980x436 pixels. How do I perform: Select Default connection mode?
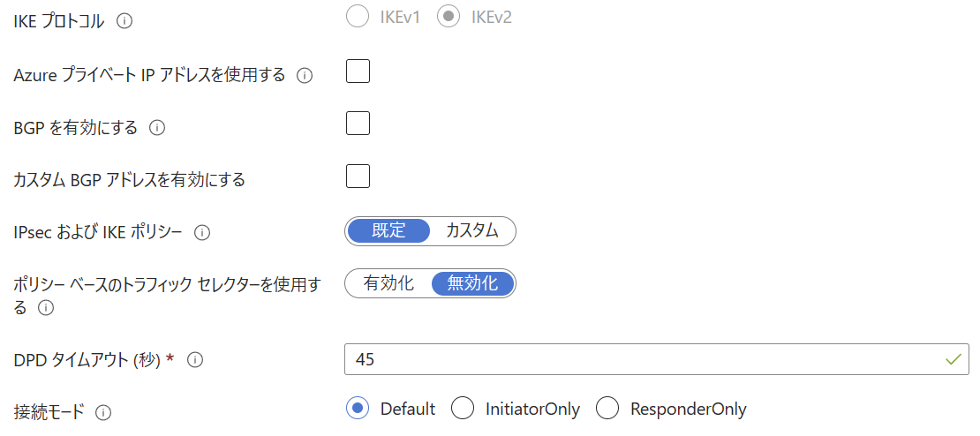358,409
